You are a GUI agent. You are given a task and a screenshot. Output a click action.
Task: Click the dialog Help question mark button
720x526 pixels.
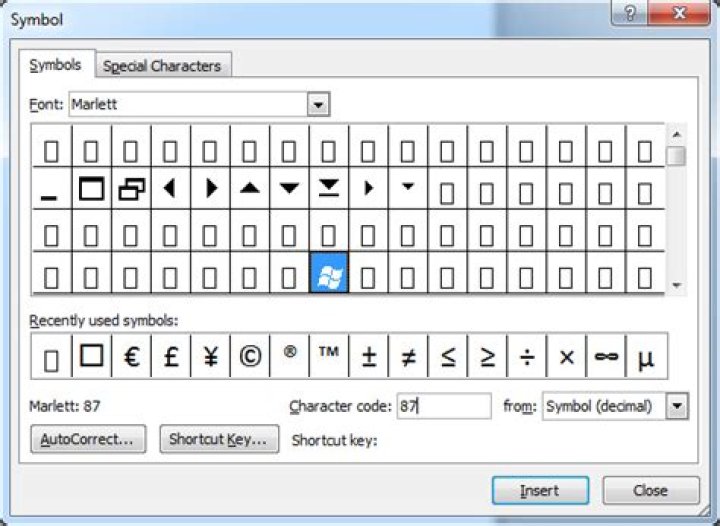coord(630,13)
